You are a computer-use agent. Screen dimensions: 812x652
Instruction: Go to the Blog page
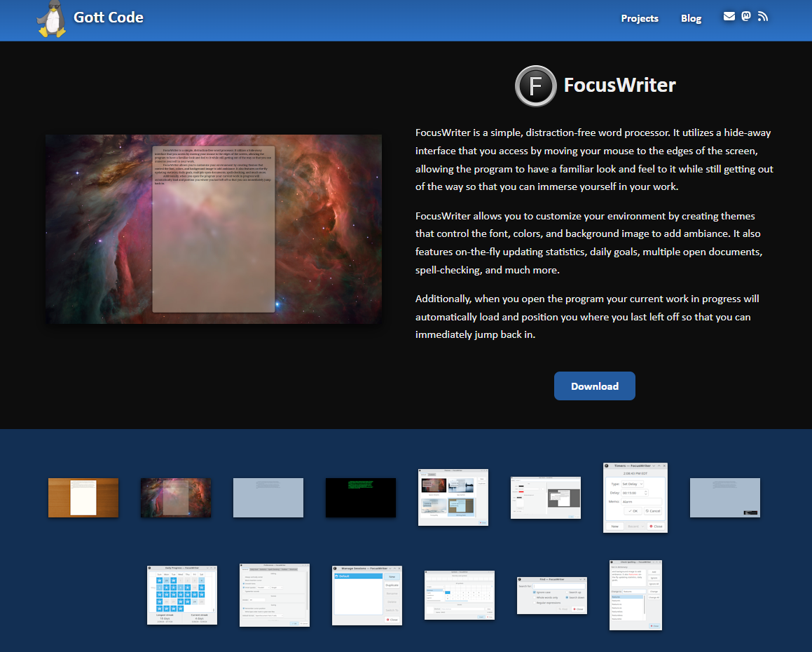click(x=691, y=18)
